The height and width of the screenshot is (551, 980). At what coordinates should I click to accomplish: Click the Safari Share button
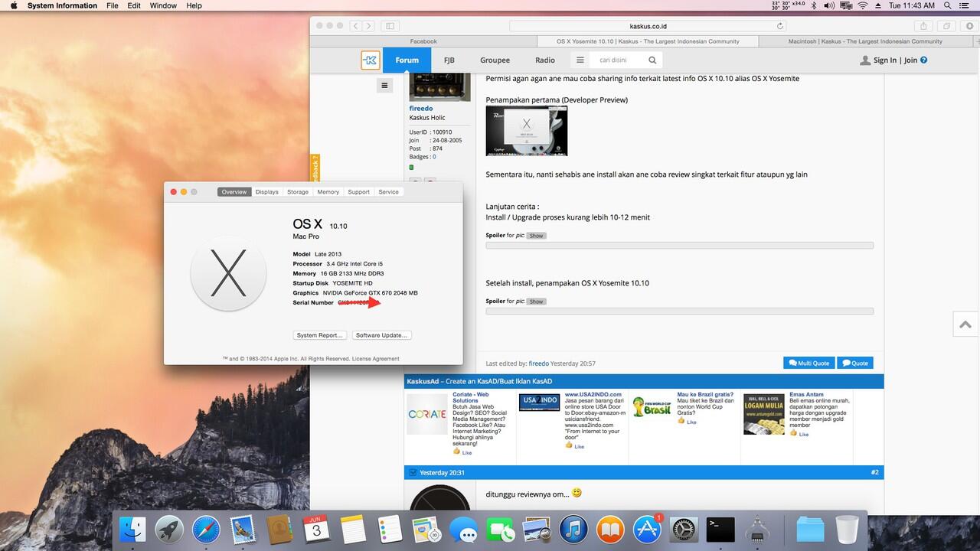924,26
